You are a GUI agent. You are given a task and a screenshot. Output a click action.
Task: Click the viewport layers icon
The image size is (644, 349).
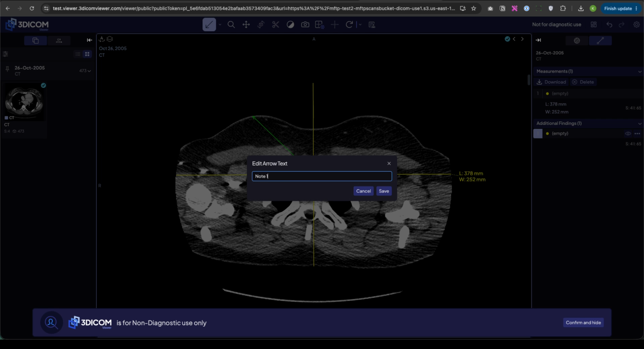110,39
